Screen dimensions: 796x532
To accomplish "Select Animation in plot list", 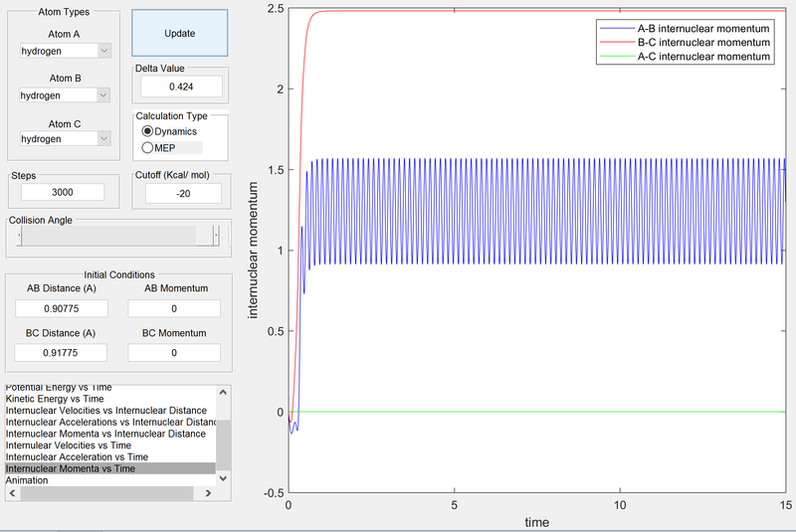I will (x=110, y=480).
